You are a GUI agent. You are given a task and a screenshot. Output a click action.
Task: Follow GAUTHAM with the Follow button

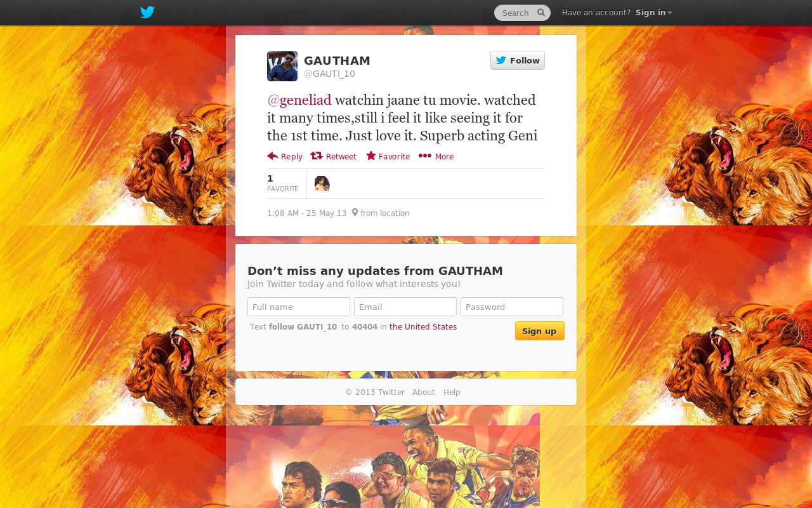[518, 60]
